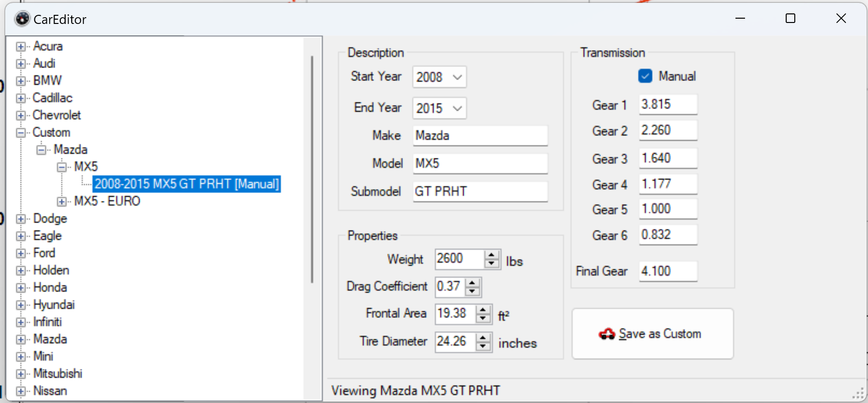Image resolution: width=868 pixels, height=403 pixels.
Task: Click into the Model field
Action: pos(480,163)
